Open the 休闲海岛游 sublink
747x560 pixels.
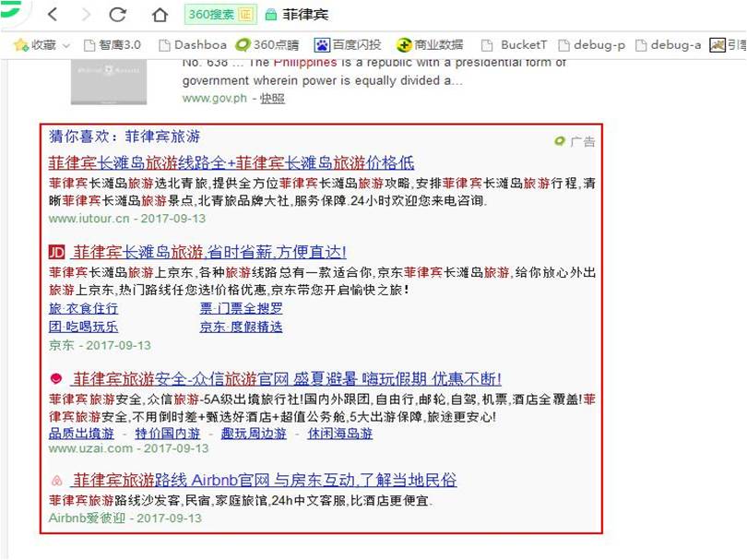click(x=340, y=434)
